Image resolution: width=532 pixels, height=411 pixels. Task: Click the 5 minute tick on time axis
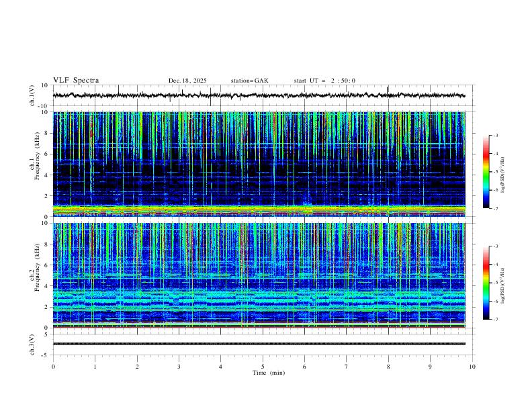coord(263,367)
